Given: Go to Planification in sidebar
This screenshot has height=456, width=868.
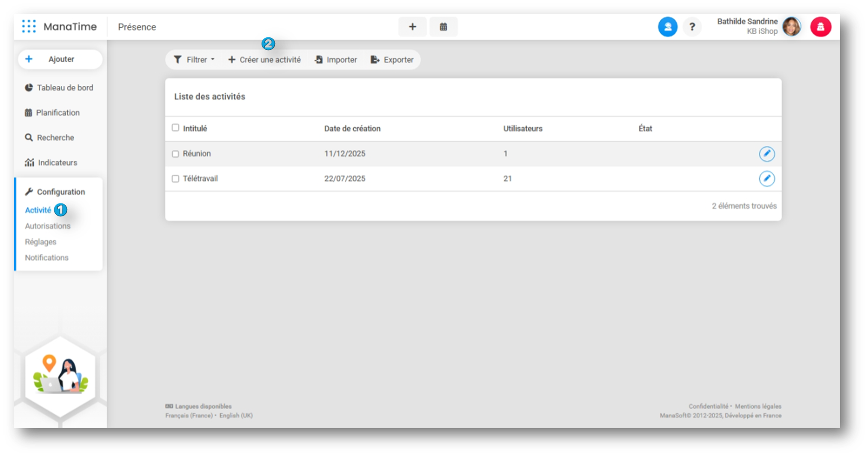Looking at the screenshot, I should 57,113.
